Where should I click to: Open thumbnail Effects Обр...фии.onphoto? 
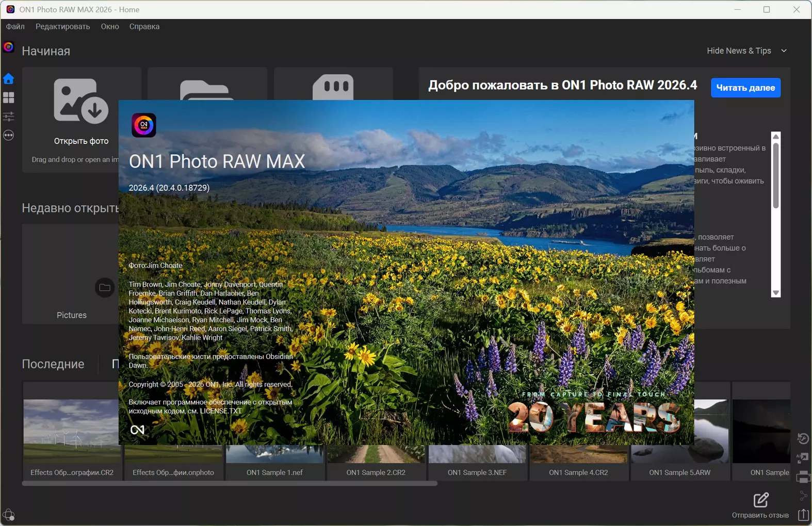click(173, 463)
